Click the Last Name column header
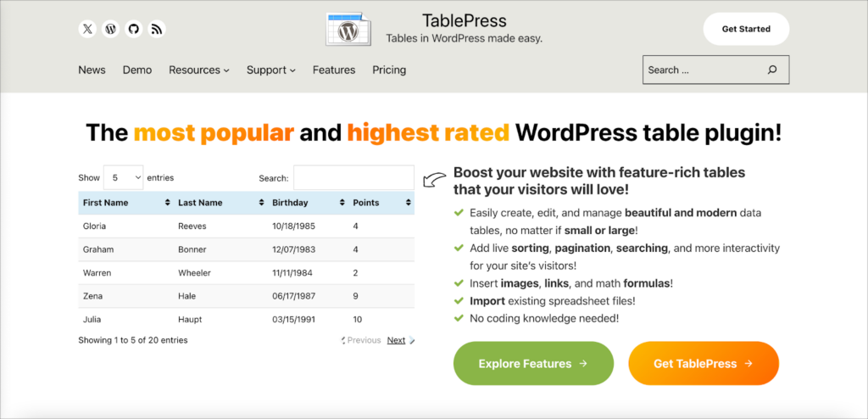This screenshot has height=419, width=868. click(x=220, y=203)
